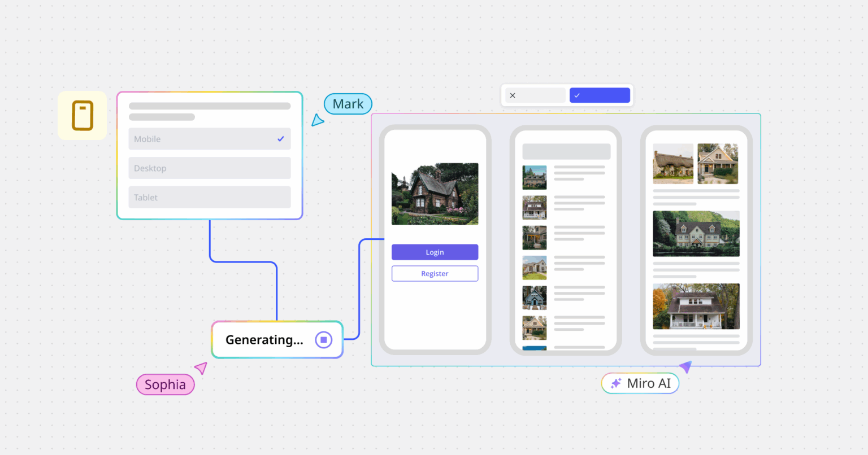The height and width of the screenshot is (455, 868).
Task: Select the Tablet format option
Action: 209,197
